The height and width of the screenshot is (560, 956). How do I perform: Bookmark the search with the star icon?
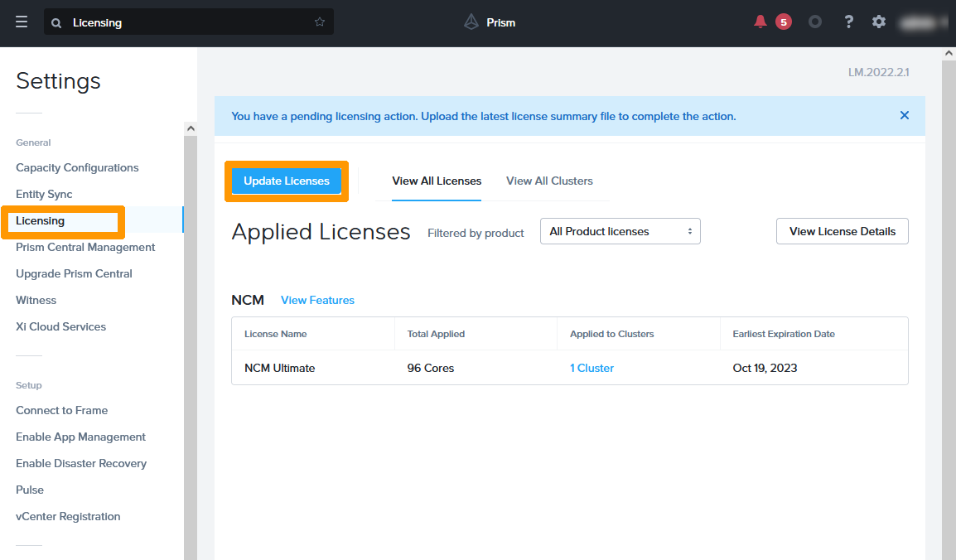point(320,22)
